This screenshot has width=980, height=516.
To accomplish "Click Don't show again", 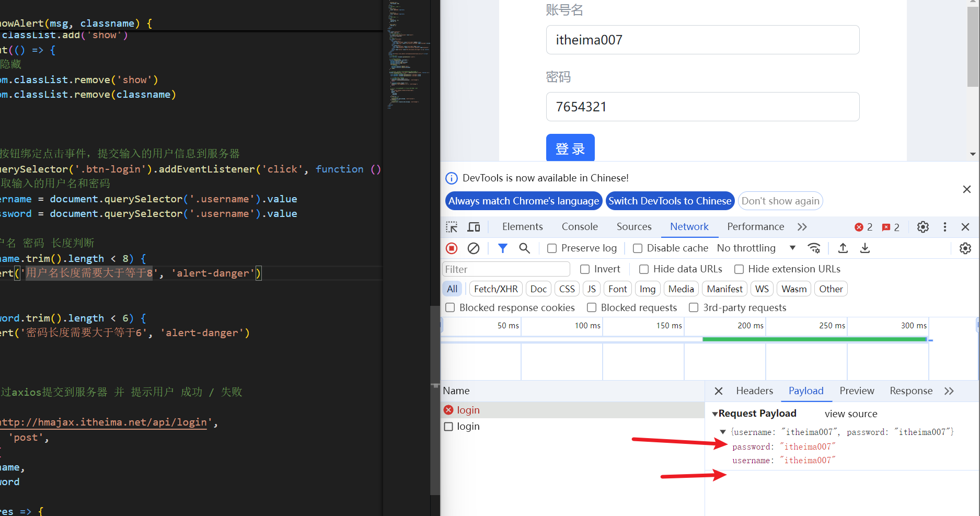I will [780, 201].
